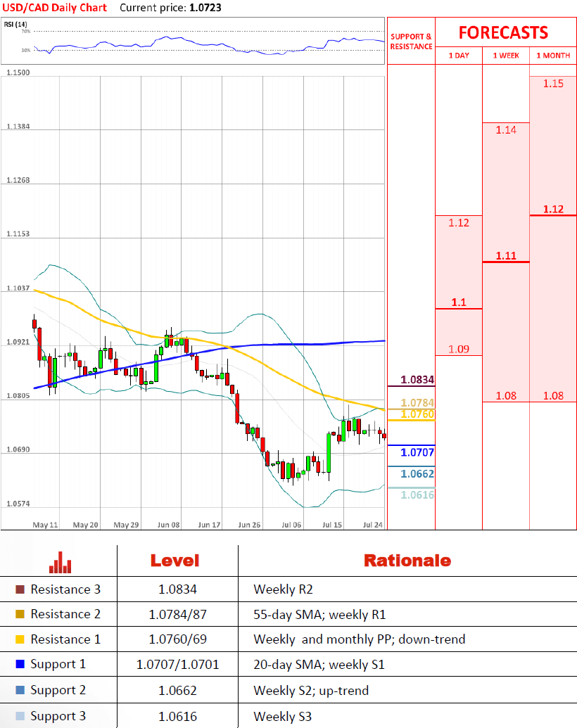
Task: Click the Rationale column header
Action: coord(407,561)
